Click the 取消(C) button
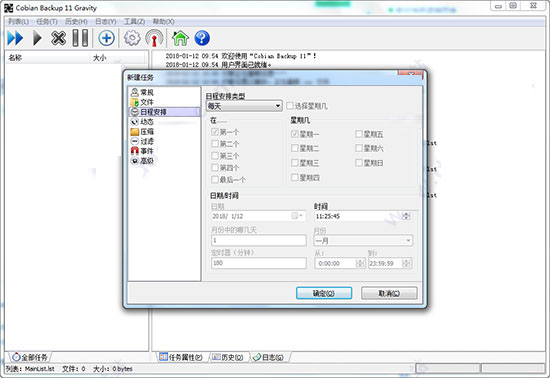Screen dimensions: 550x378 coord(389,293)
